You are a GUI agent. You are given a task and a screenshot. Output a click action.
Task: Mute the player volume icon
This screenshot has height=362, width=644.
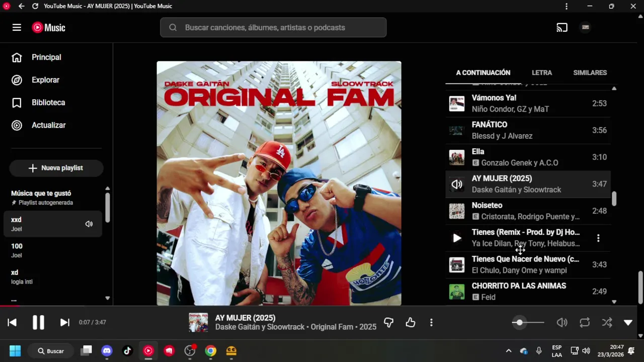point(562,322)
